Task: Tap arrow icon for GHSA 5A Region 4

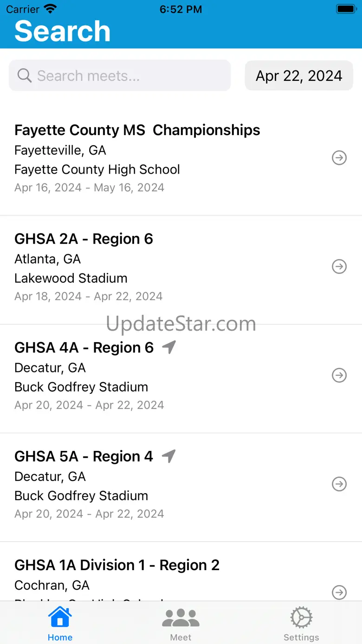Action: click(x=339, y=484)
